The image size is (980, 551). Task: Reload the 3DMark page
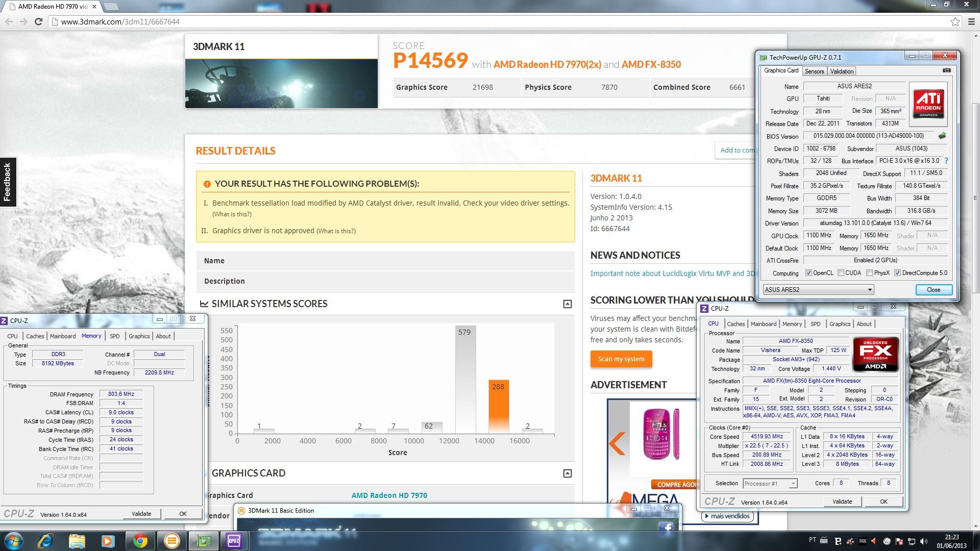[x=38, y=21]
